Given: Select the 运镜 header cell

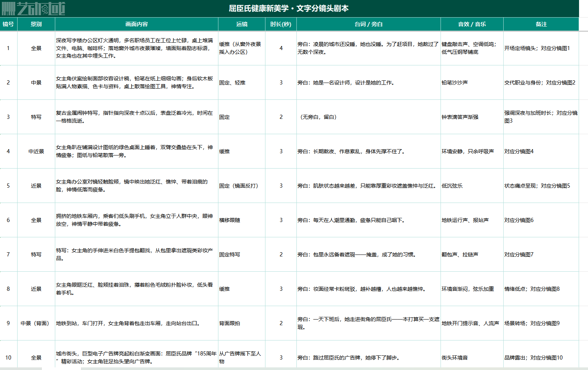Looking at the screenshot, I should coord(242,24).
